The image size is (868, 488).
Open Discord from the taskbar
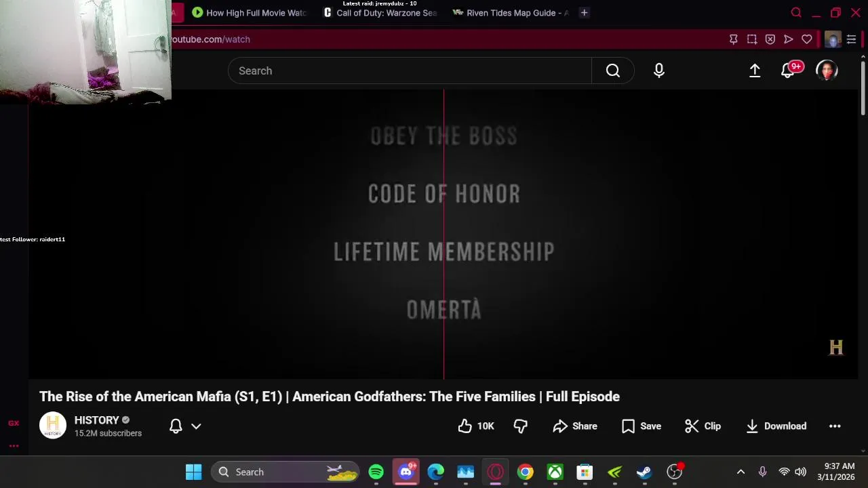point(406,472)
